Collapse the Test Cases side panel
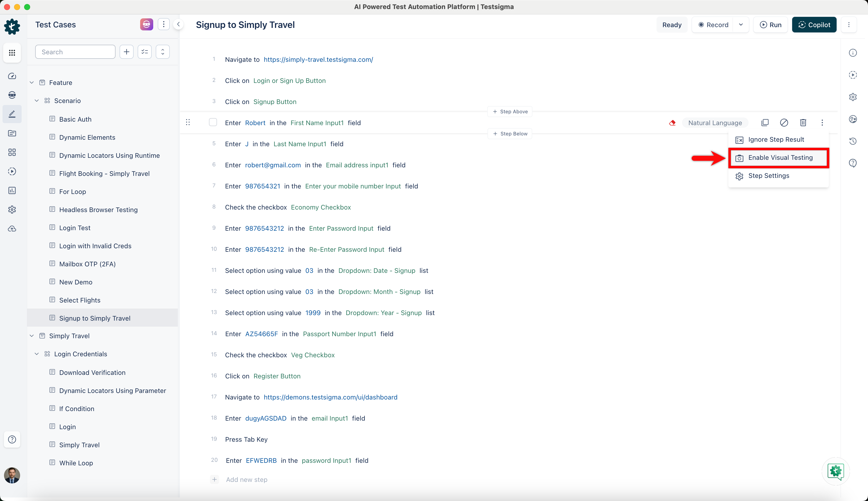 pos(179,24)
